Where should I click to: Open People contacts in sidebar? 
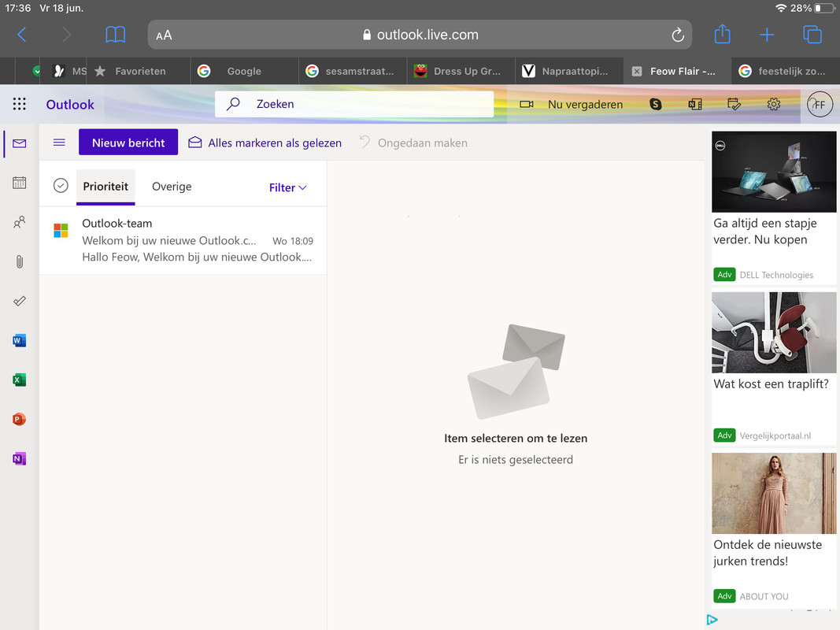click(x=19, y=222)
